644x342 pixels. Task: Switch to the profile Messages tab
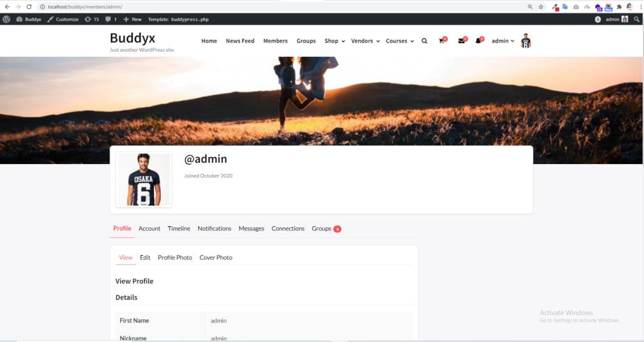[252, 229]
